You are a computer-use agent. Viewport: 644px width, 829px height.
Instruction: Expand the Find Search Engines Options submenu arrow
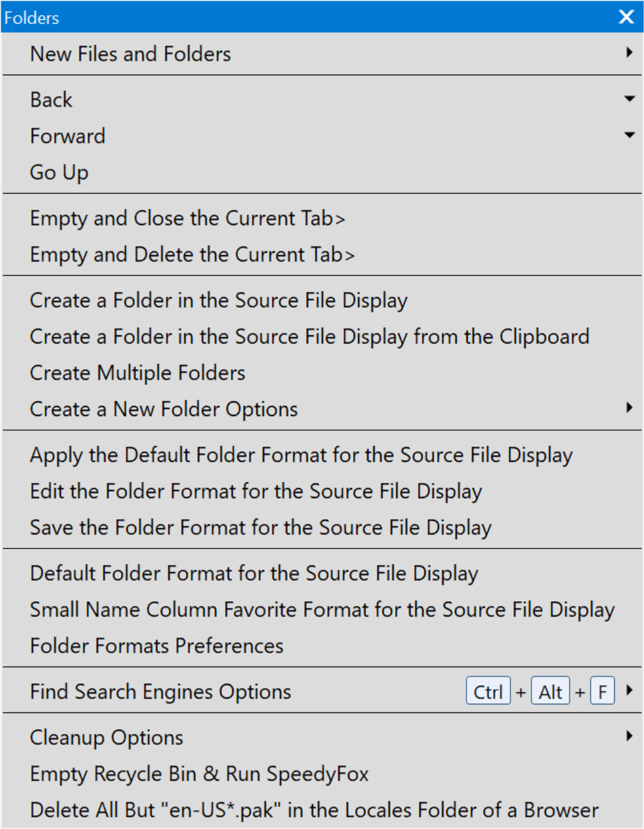(629, 690)
